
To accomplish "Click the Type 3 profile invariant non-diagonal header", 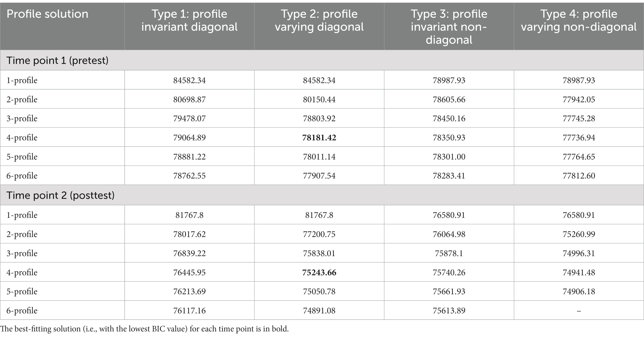I will 449,27.
